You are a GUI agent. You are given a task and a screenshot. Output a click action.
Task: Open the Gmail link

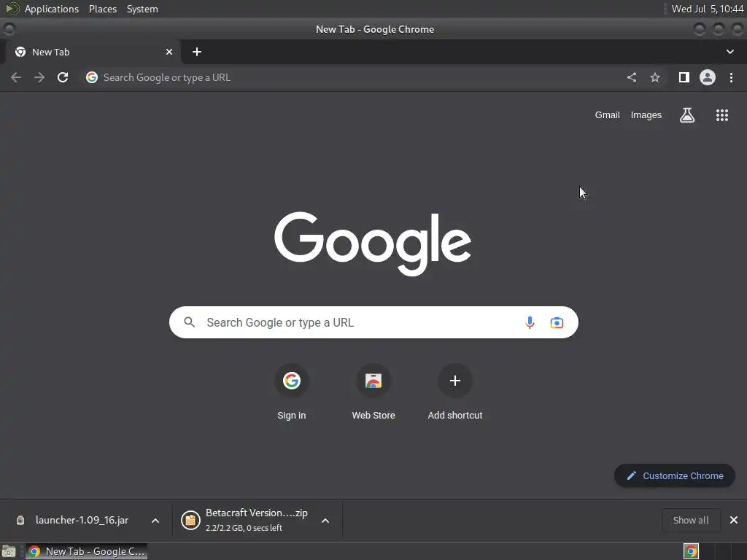(x=607, y=114)
